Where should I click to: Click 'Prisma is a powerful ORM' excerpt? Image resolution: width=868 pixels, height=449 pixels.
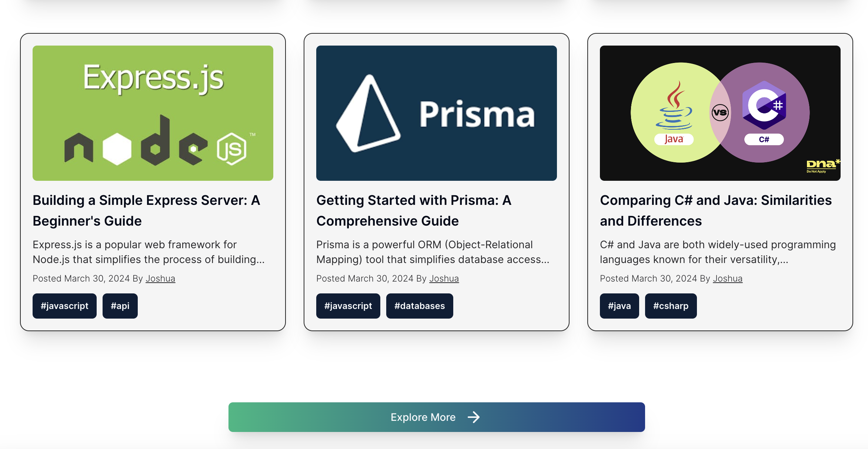pyautogui.click(x=433, y=252)
